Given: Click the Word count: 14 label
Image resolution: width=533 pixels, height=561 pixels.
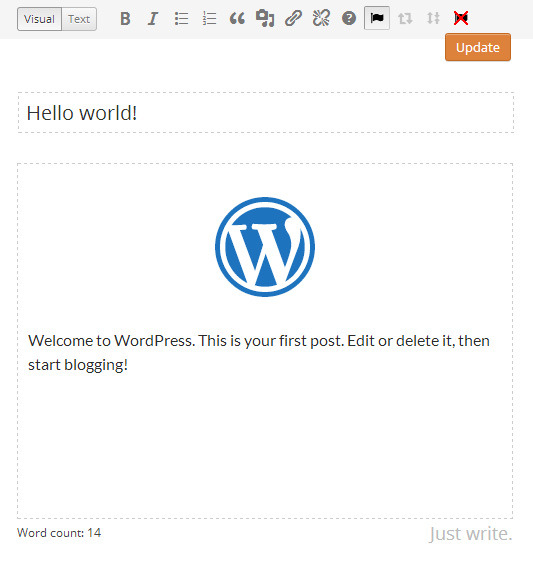Looking at the screenshot, I should tap(59, 533).
